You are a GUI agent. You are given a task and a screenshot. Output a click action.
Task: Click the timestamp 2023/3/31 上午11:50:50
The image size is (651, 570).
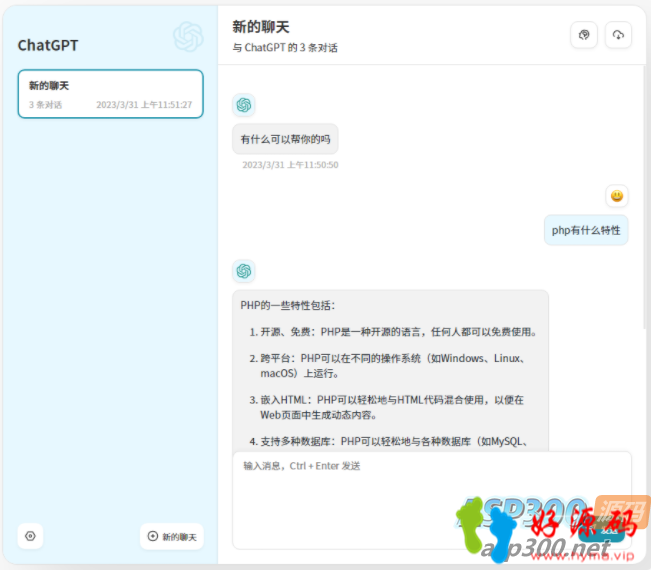coord(290,165)
